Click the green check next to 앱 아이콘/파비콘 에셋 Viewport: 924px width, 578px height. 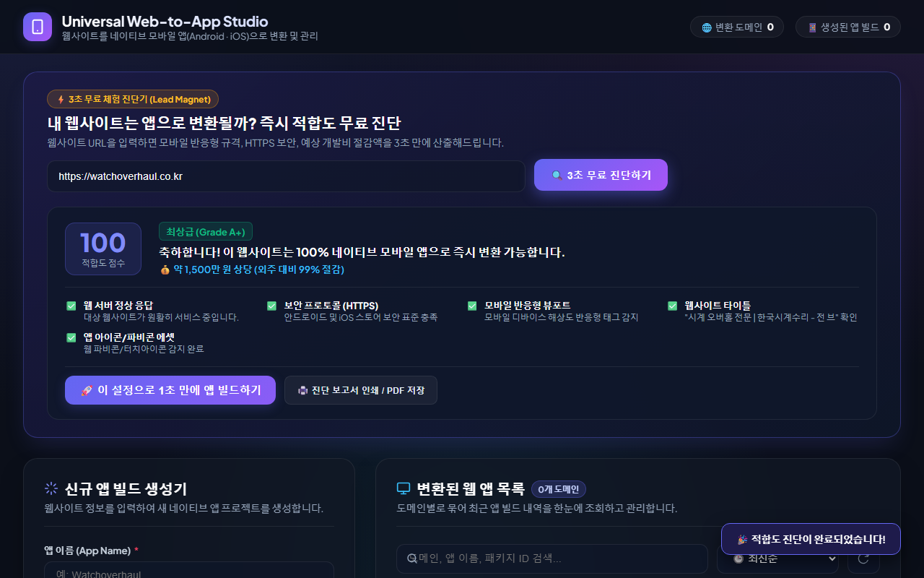(x=71, y=337)
